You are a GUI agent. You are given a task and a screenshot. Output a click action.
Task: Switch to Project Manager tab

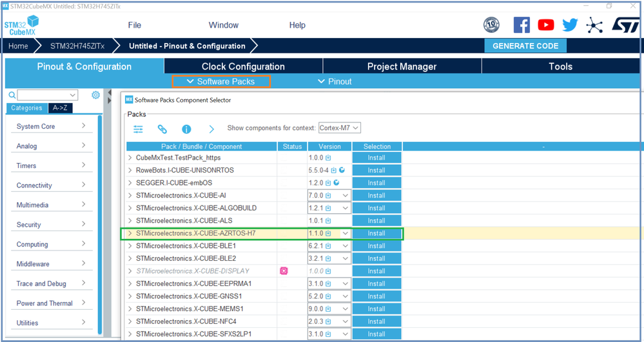point(402,66)
